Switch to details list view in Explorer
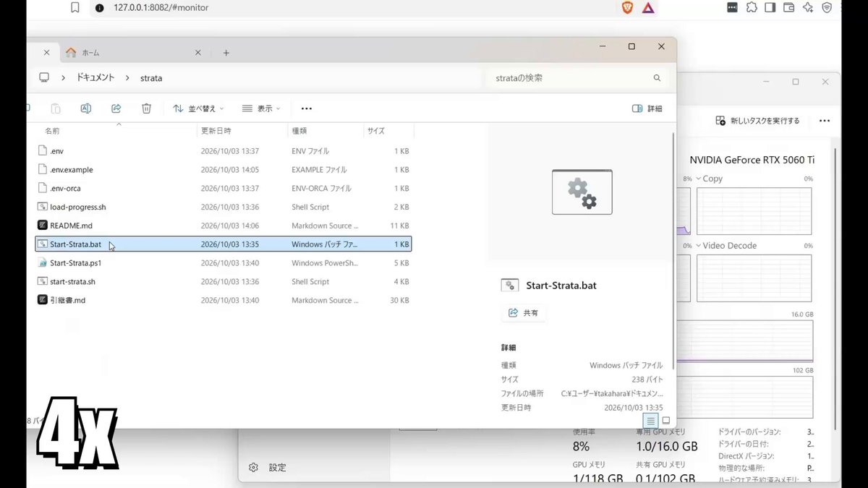Viewport: 868px width, 488px height. pos(651,420)
